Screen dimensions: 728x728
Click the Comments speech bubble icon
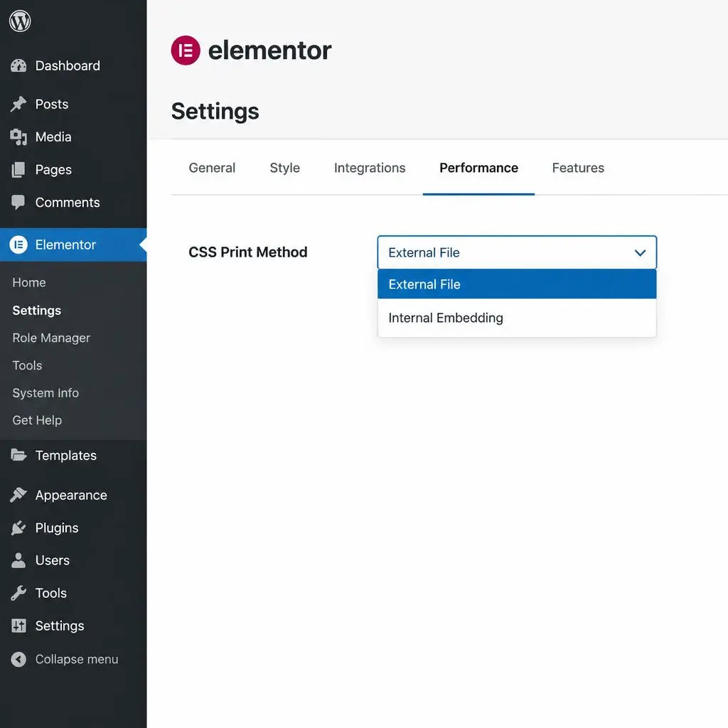pyautogui.click(x=18, y=203)
